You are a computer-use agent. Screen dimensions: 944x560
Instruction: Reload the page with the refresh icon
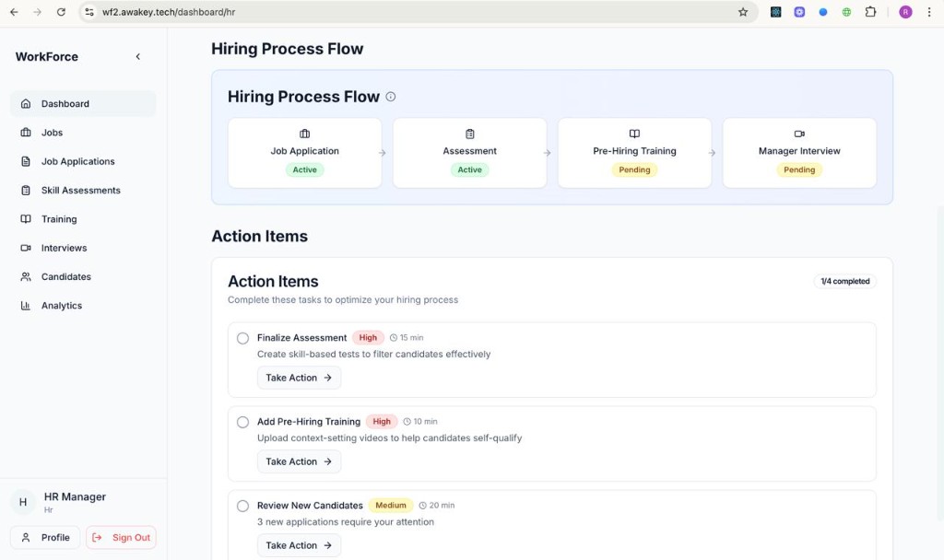pyautogui.click(x=61, y=12)
